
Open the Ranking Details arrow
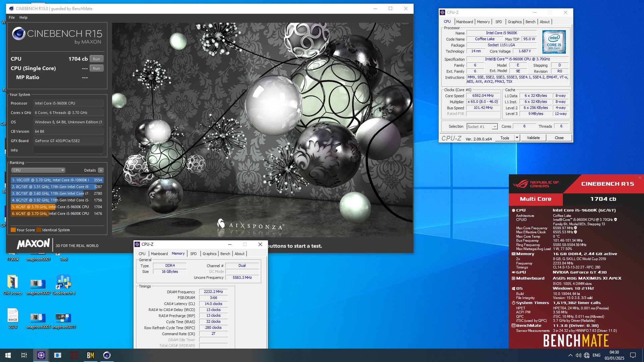(101, 170)
